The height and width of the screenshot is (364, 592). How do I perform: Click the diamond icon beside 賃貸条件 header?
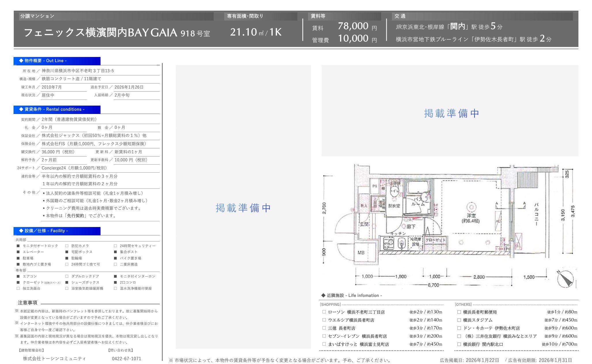click(x=21, y=109)
